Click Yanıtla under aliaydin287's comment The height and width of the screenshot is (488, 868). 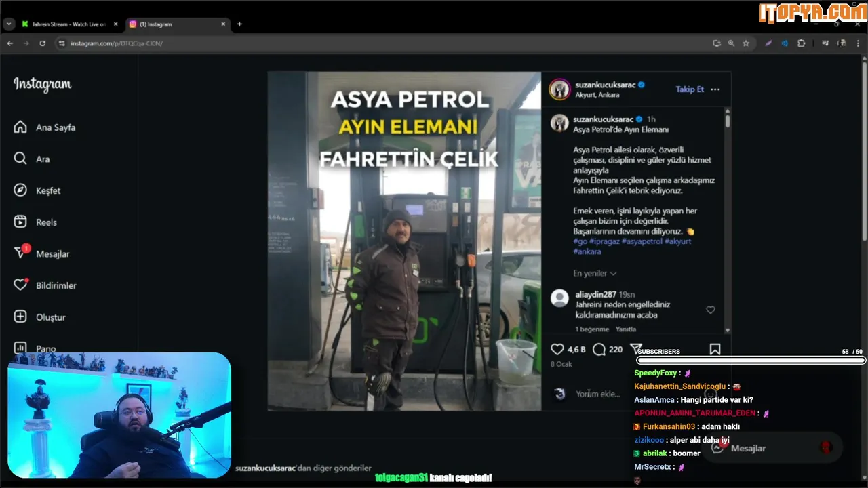[x=626, y=329]
